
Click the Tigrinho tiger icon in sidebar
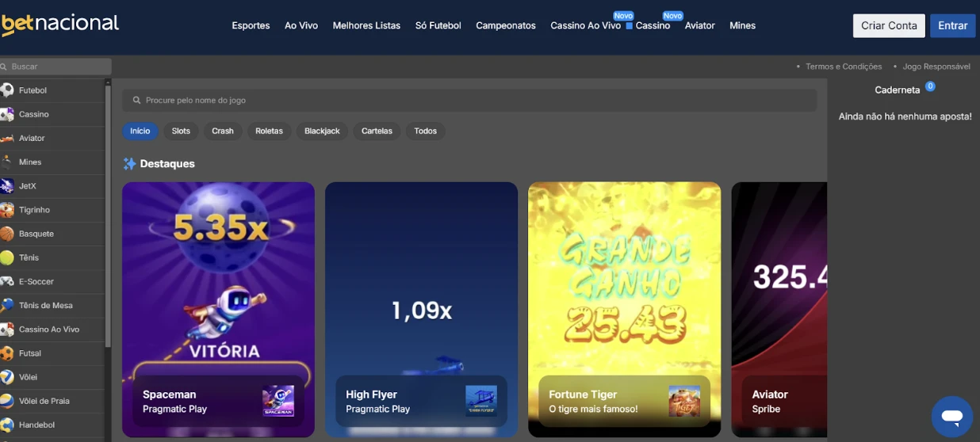[x=7, y=210]
